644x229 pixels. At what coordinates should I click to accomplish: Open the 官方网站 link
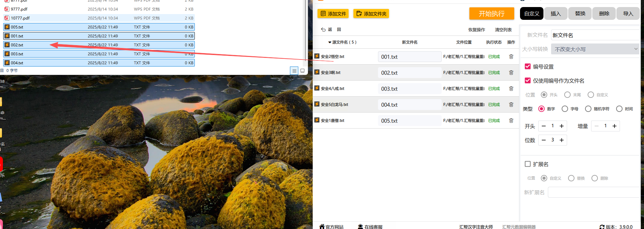[x=331, y=226]
